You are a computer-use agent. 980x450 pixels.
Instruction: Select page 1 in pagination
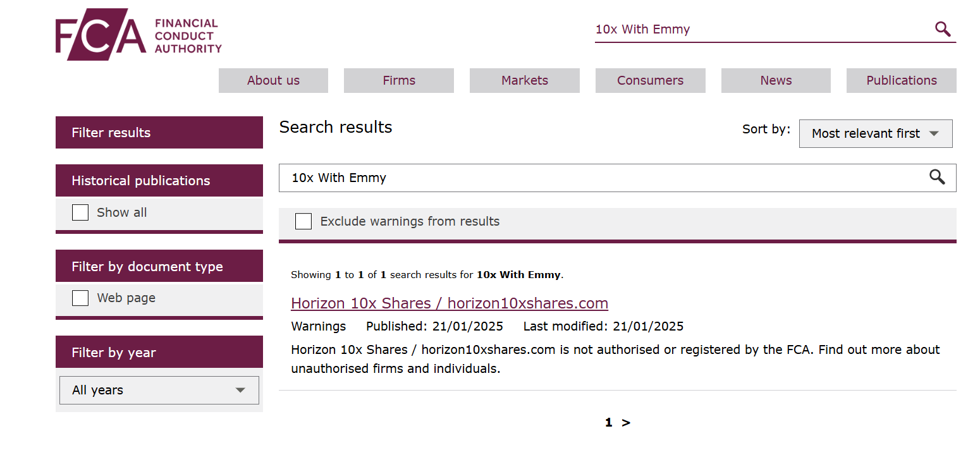tap(608, 423)
